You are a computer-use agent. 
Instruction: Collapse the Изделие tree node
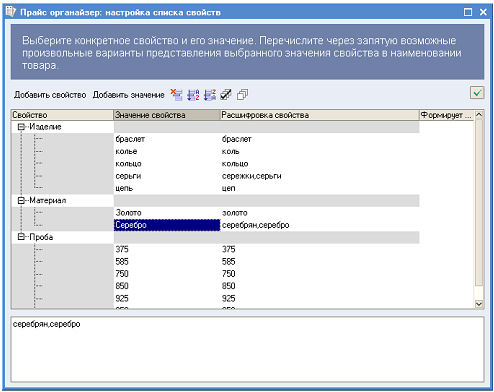[x=21, y=127]
